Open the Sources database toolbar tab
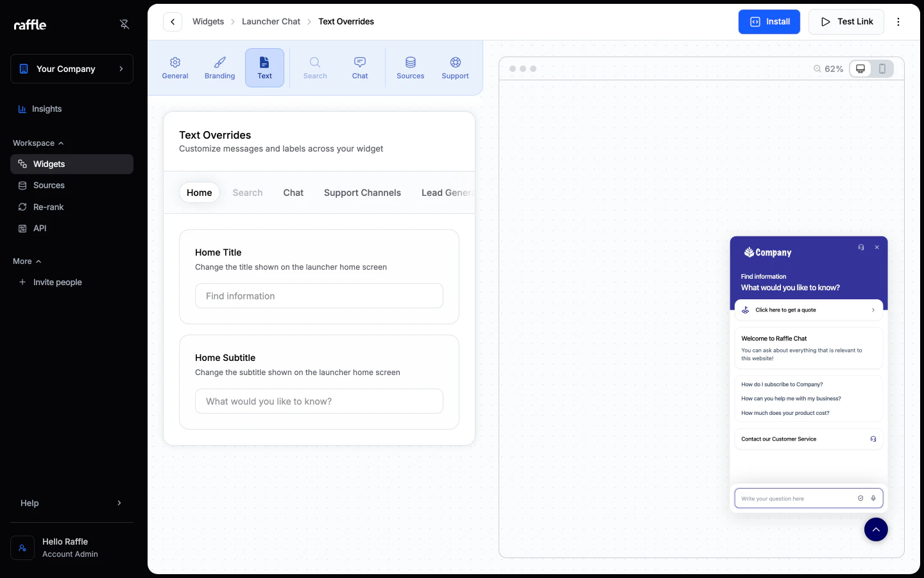Image resolution: width=924 pixels, height=578 pixels. 411,67
